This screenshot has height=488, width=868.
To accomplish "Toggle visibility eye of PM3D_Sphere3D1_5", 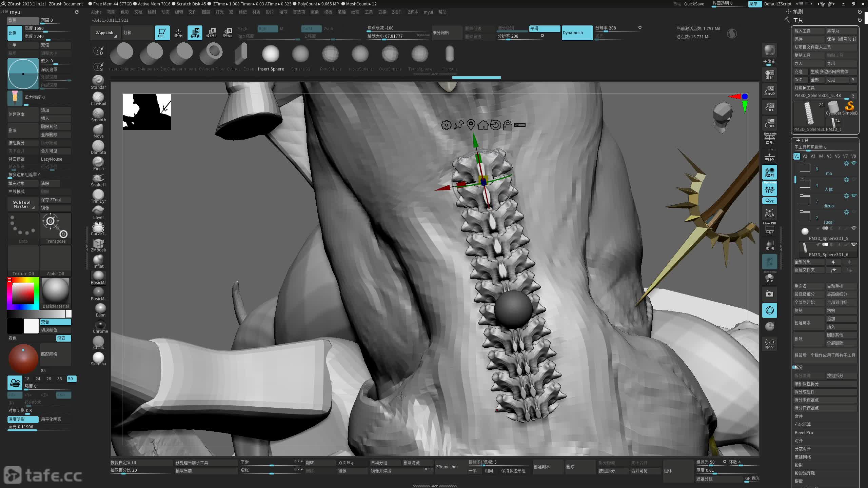I will tap(854, 228).
